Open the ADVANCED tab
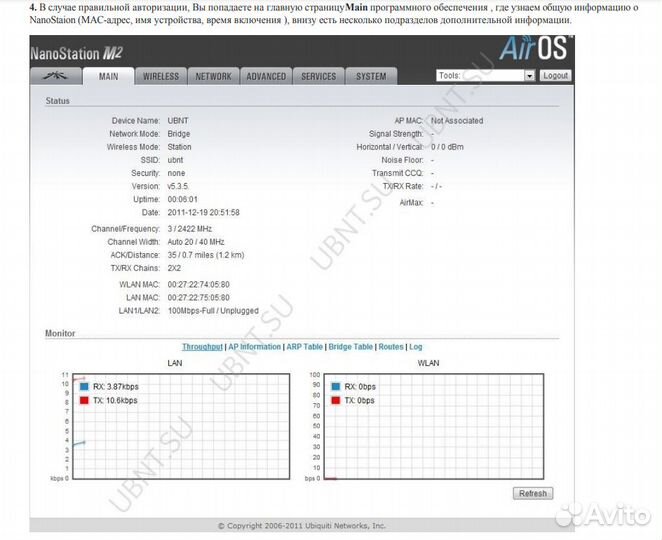The image size is (662, 540). coord(266,76)
